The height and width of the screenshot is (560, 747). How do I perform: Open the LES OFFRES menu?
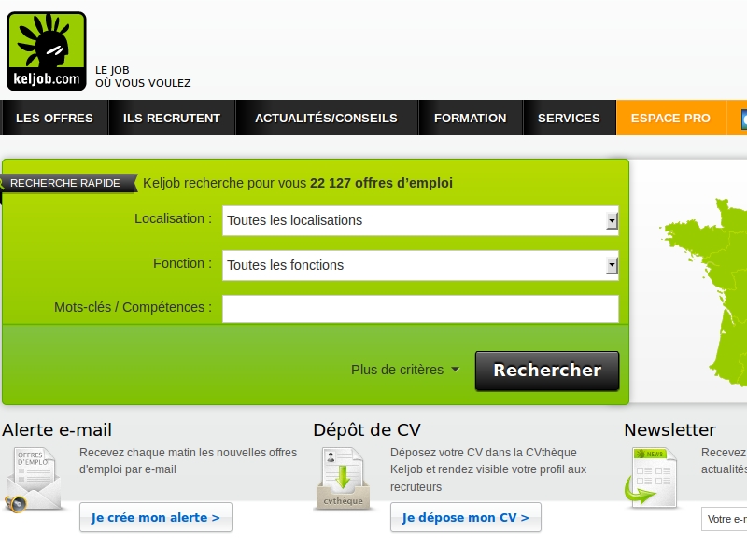55,119
